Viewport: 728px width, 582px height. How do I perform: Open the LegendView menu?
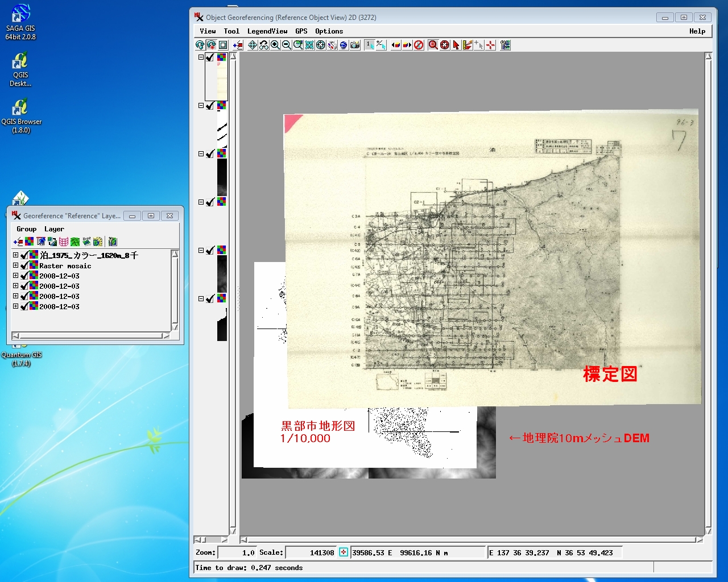click(x=267, y=31)
